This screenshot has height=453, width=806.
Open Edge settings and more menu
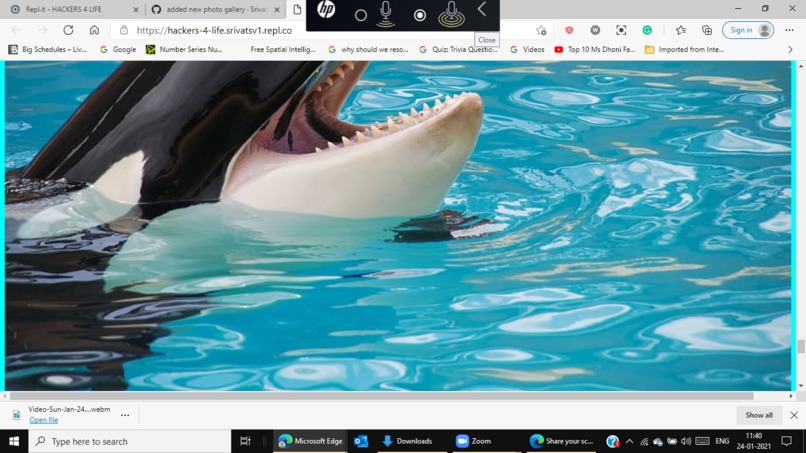(790, 30)
